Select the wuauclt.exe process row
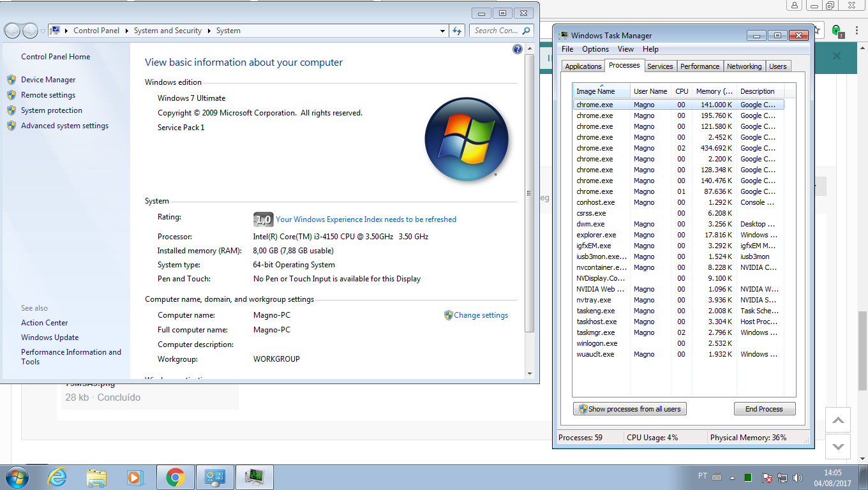Image resolution: width=868 pixels, height=490 pixels. 678,354
